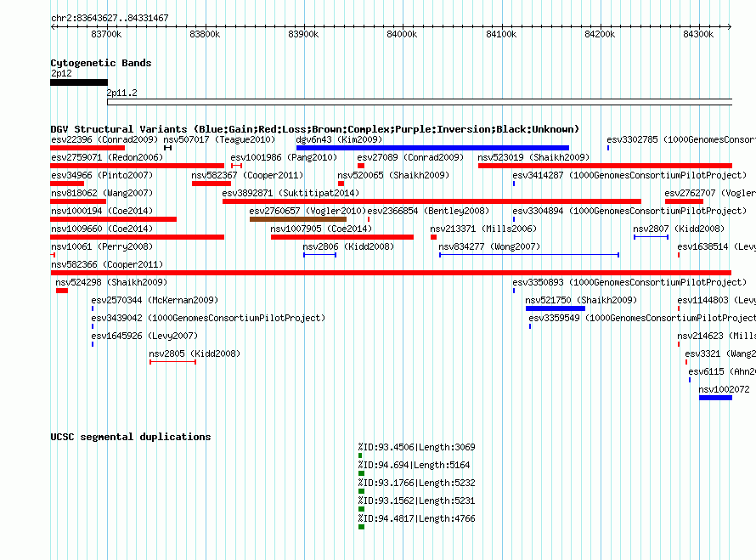
Task: Open nsv523019 (Shaikh2009) variant label
Action: click(x=533, y=157)
